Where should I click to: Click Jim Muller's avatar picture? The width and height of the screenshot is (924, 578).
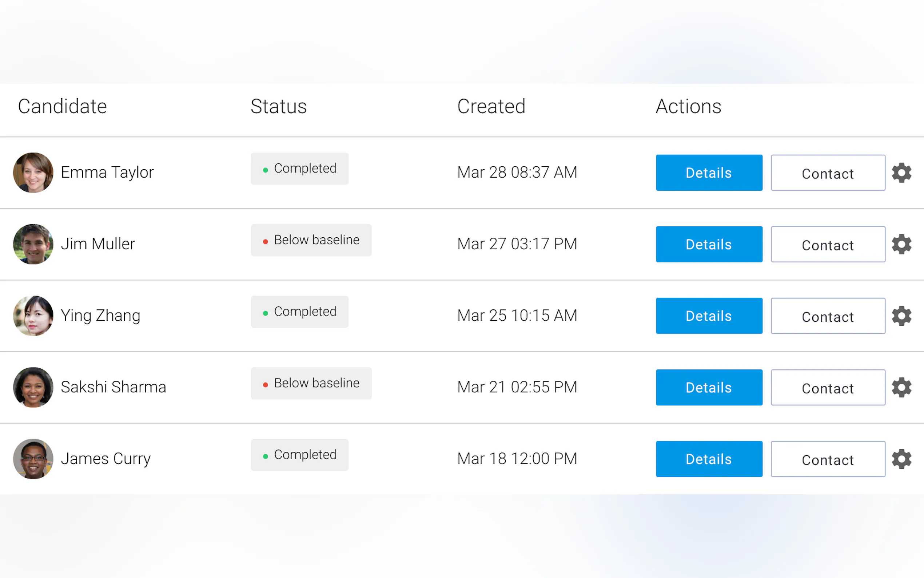click(x=33, y=244)
